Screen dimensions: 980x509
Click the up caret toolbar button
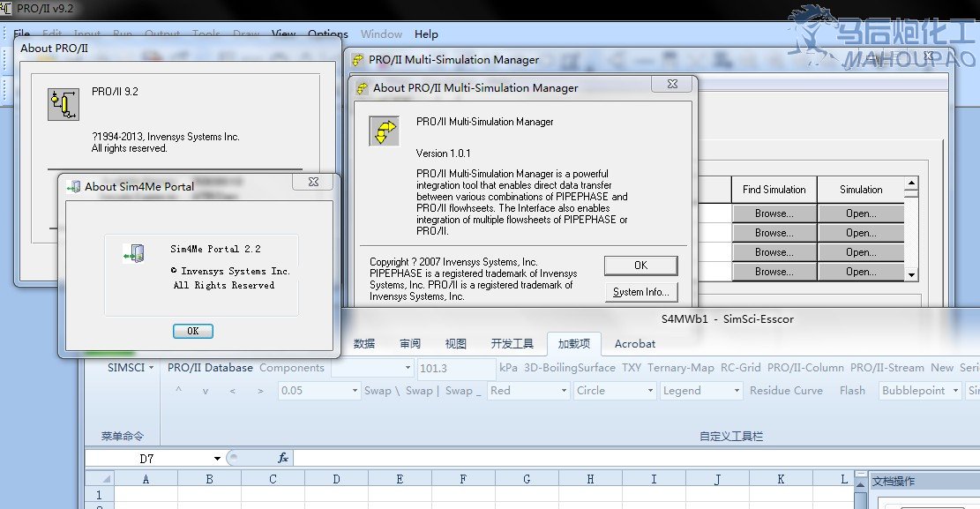click(x=179, y=391)
